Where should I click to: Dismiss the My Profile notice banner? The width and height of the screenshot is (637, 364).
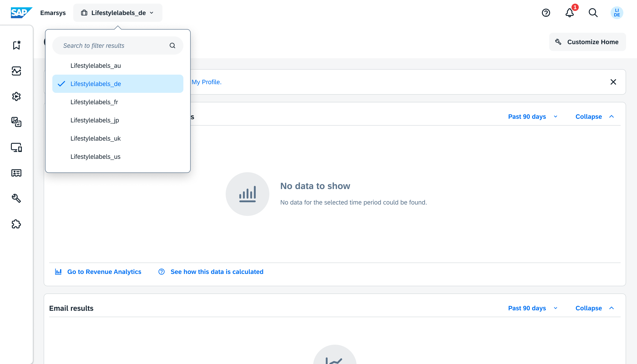click(613, 82)
